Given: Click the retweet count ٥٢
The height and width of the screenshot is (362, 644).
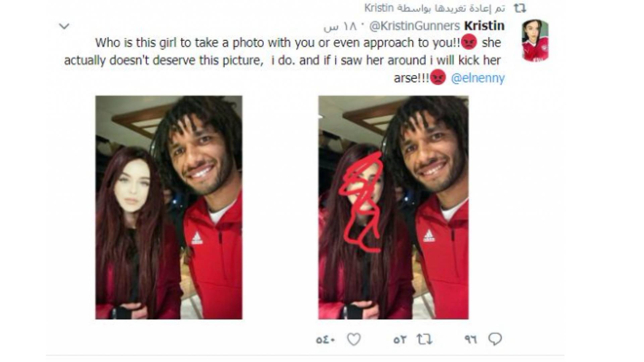Looking at the screenshot, I should tap(400, 340).
